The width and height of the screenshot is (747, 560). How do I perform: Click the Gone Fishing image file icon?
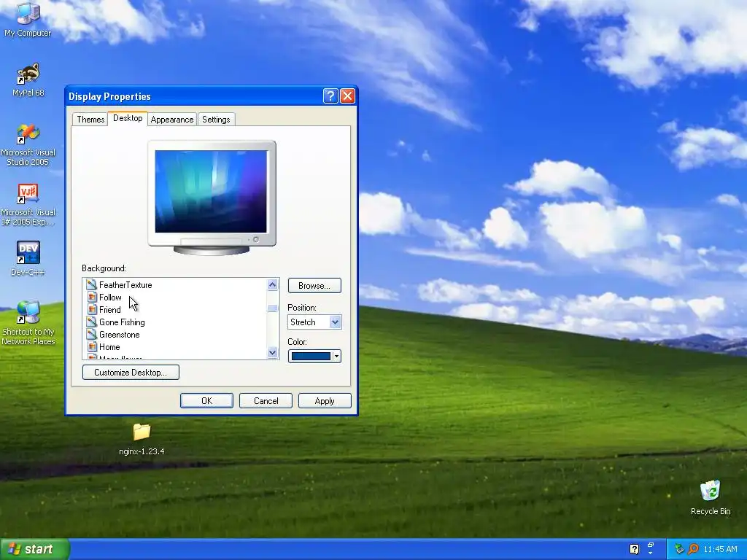click(91, 322)
